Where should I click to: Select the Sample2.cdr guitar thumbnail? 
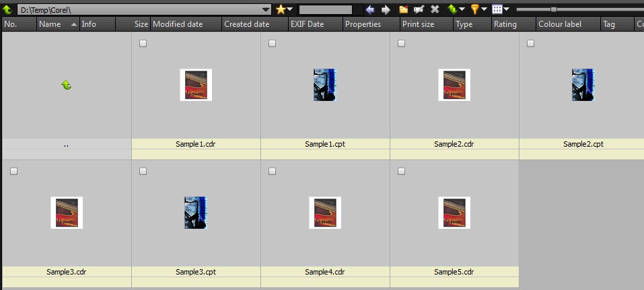[454, 85]
